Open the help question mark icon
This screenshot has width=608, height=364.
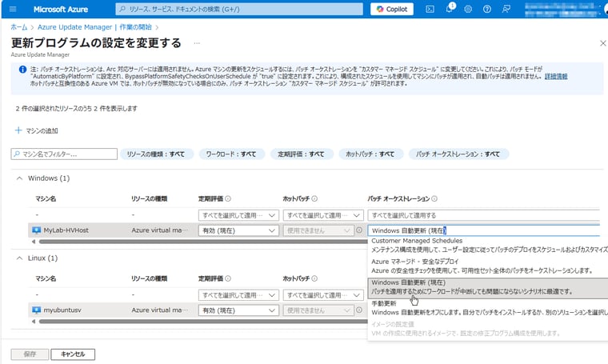pyautogui.click(x=487, y=9)
